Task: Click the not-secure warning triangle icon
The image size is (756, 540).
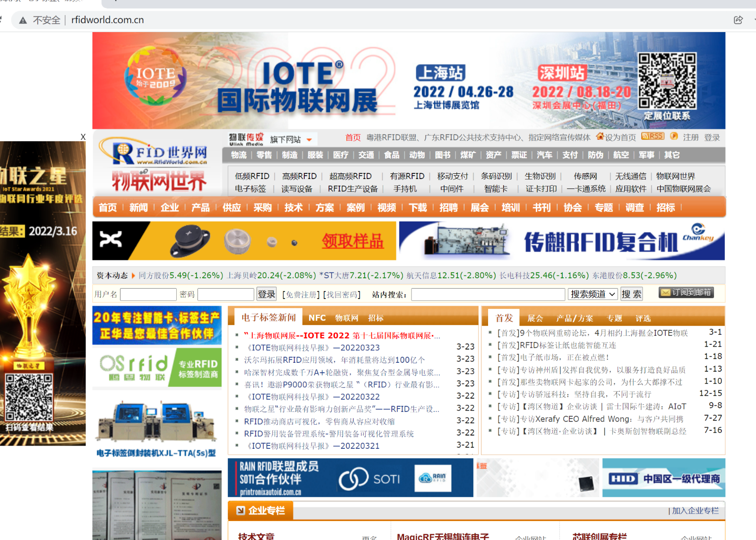Action: click(23, 20)
